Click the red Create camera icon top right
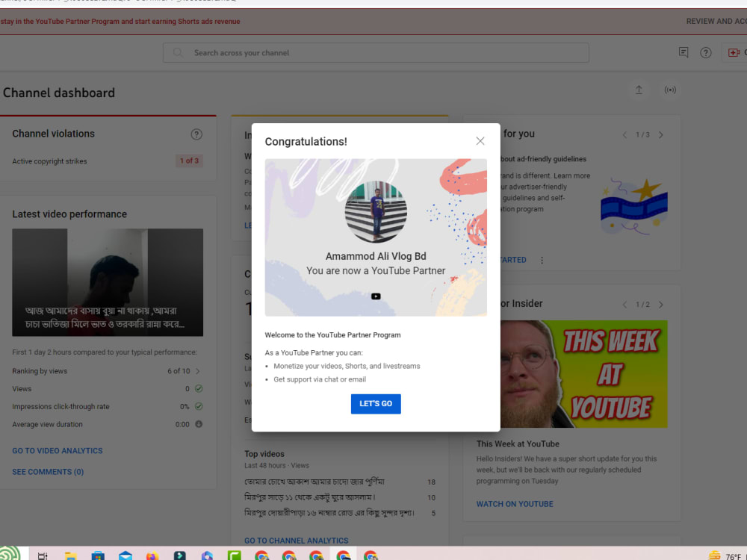Viewport: 747px width, 560px height. [x=734, y=52]
